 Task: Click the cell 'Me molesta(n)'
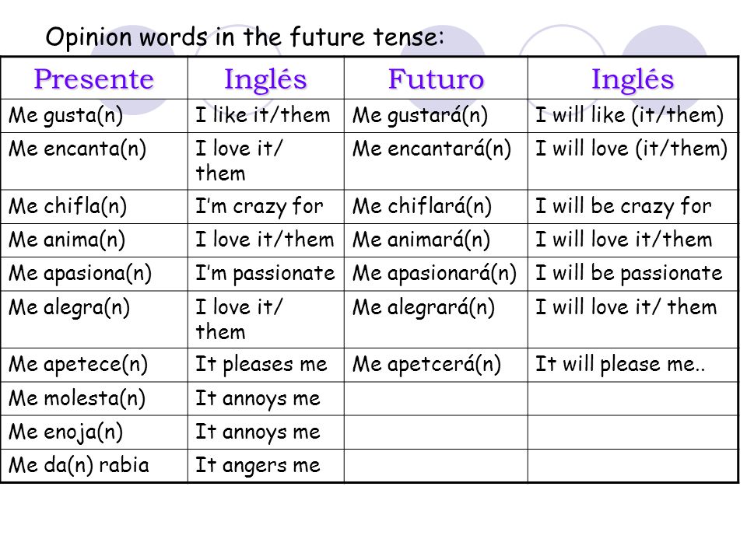(x=94, y=398)
